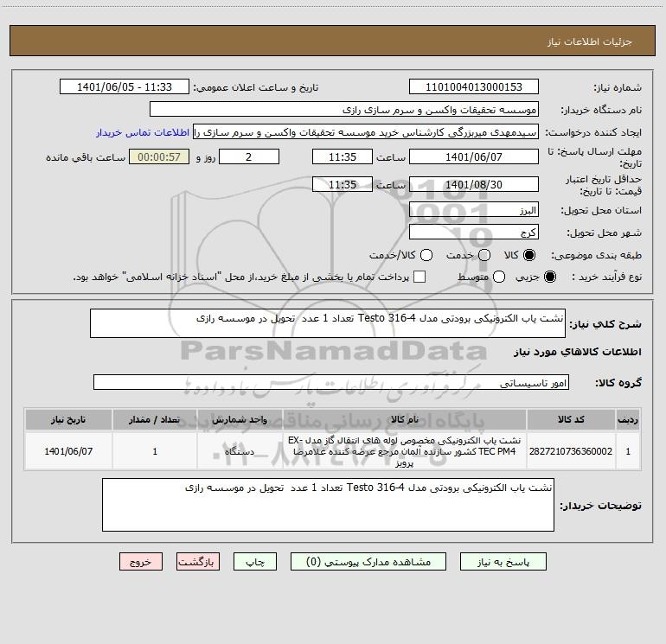666x644 pixels.
Task: Click the پاسخ به نیاز button
Action: click(503, 562)
